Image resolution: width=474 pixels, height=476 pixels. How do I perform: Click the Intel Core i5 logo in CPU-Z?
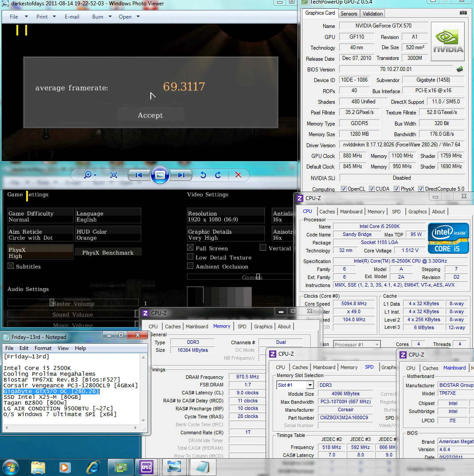[448, 238]
